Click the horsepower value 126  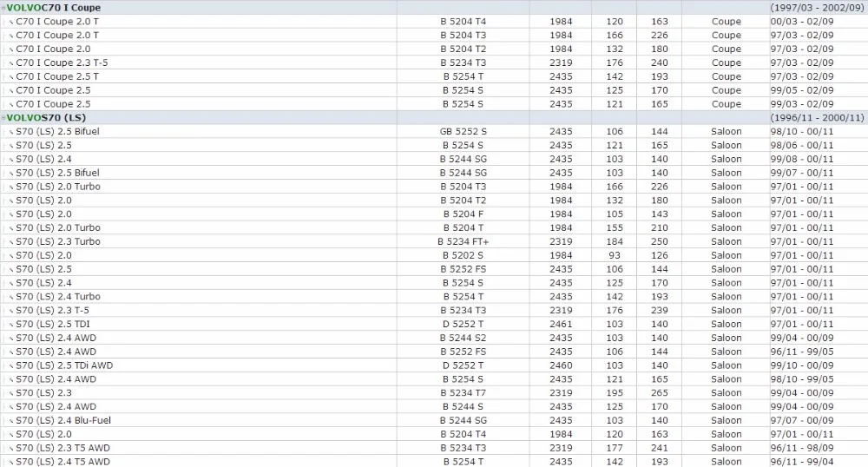pos(660,255)
